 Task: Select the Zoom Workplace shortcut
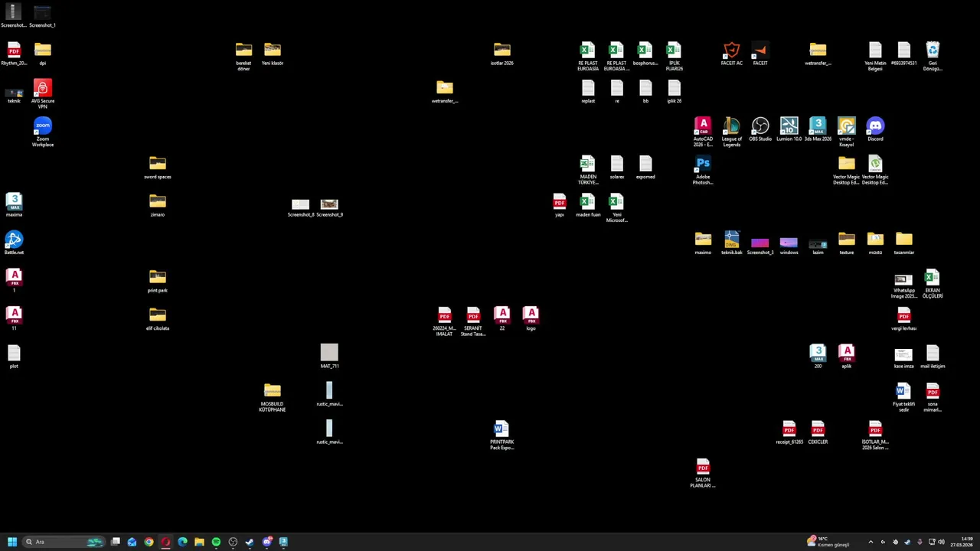(x=43, y=132)
